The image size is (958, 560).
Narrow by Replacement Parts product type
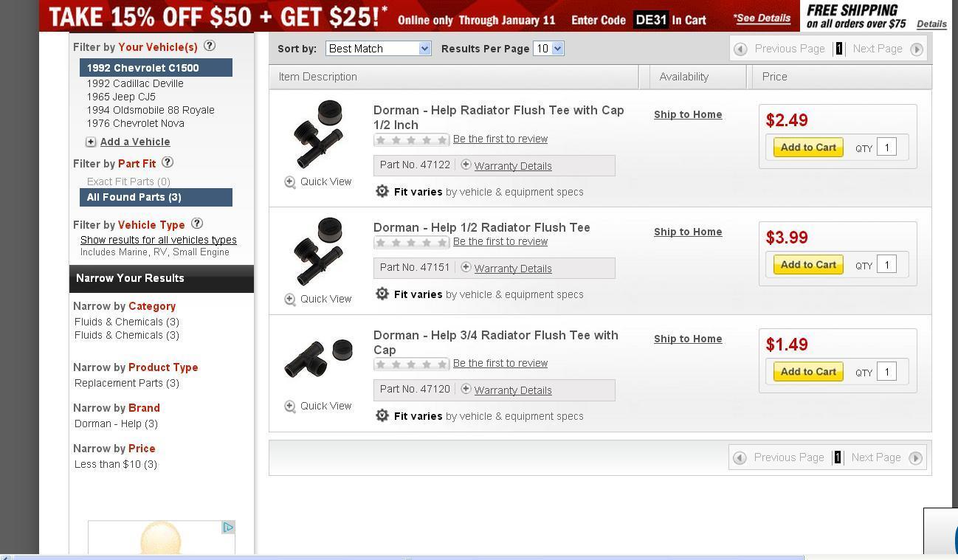tap(127, 383)
